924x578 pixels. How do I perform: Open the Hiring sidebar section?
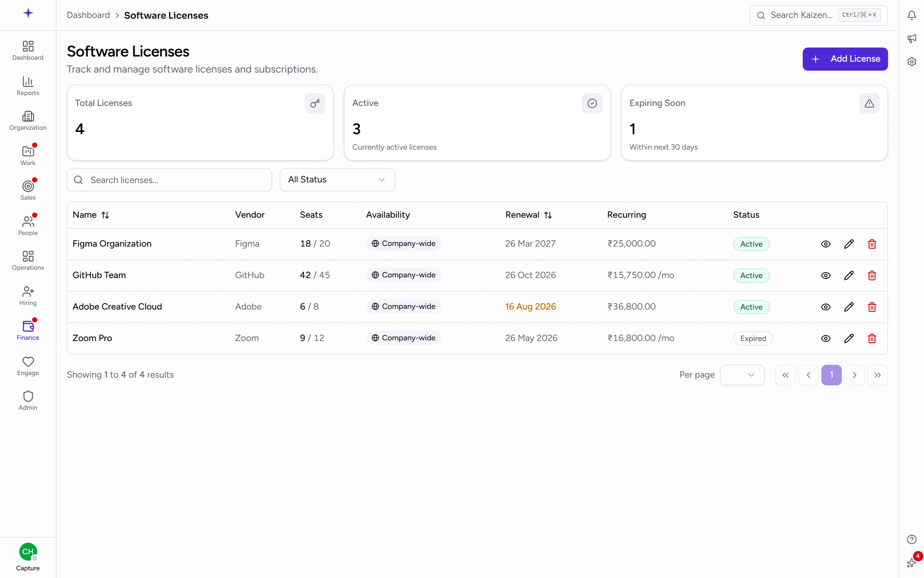[x=28, y=296]
